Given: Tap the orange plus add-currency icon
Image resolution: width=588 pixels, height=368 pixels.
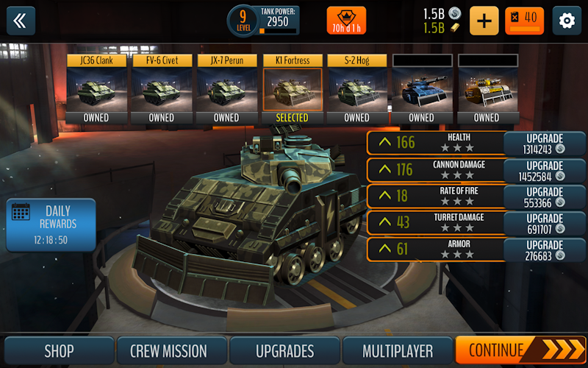Looking at the screenshot, I should (484, 21).
